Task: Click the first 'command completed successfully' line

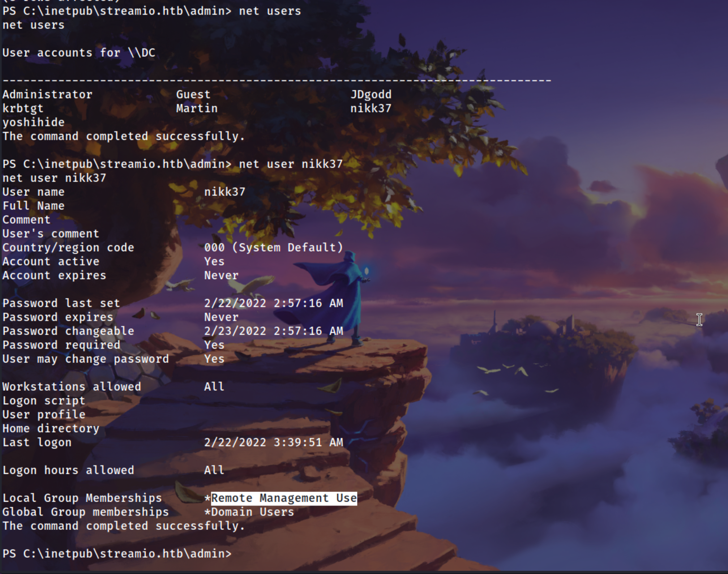Action: click(124, 136)
